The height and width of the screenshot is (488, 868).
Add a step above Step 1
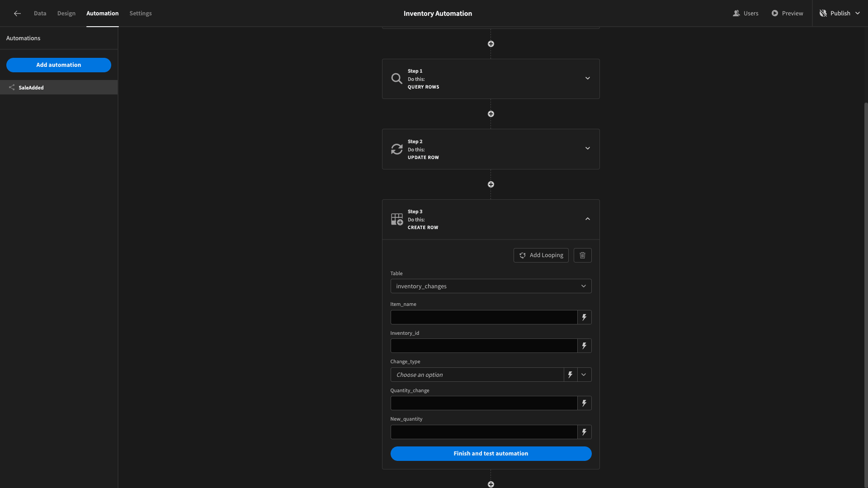(x=491, y=44)
